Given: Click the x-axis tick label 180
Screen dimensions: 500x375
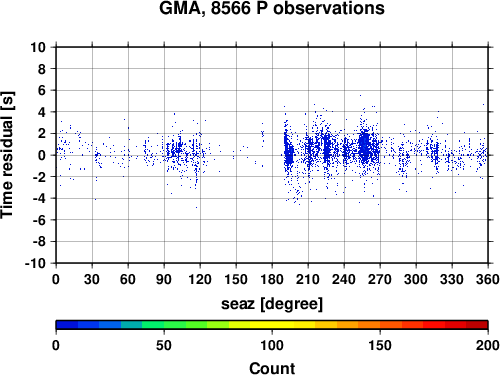Looking at the screenshot, I should tap(272, 279).
